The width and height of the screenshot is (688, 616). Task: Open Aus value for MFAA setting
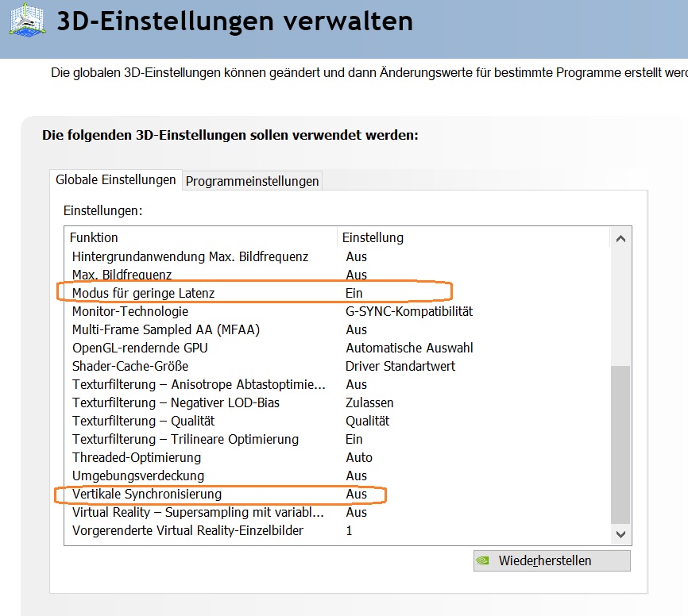(356, 329)
